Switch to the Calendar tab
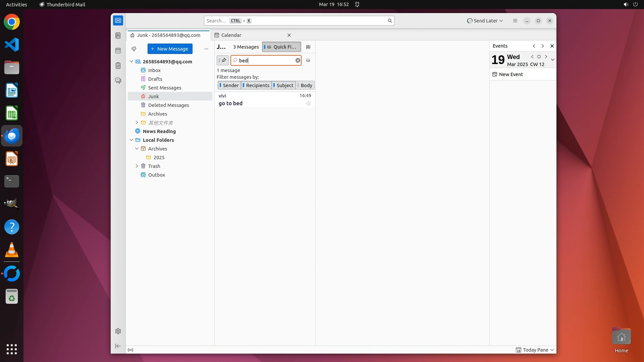The height and width of the screenshot is (362, 644). pyautogui.click(x=231, y=35)
